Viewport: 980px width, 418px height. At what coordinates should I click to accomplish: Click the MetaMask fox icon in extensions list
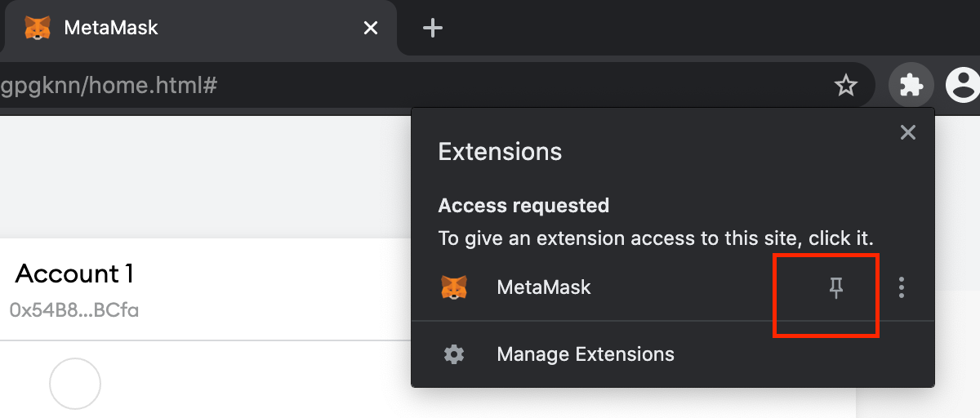point(454,287)
